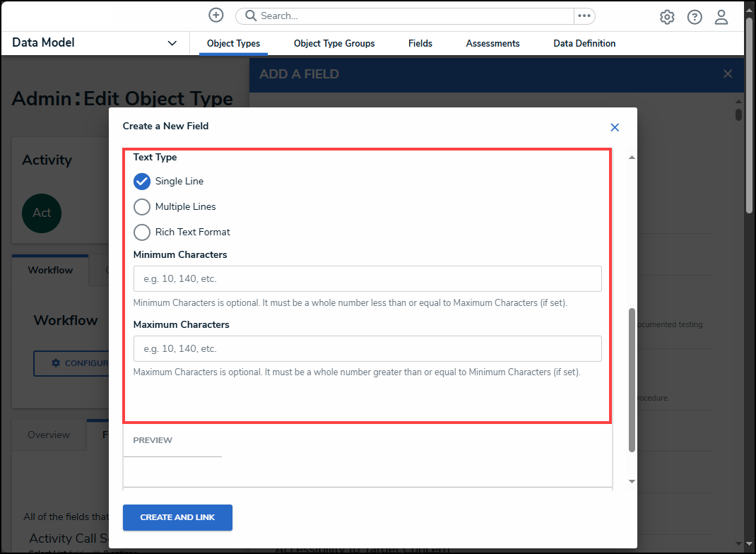Click the Minimum Characters input field

tap(367, 279)
